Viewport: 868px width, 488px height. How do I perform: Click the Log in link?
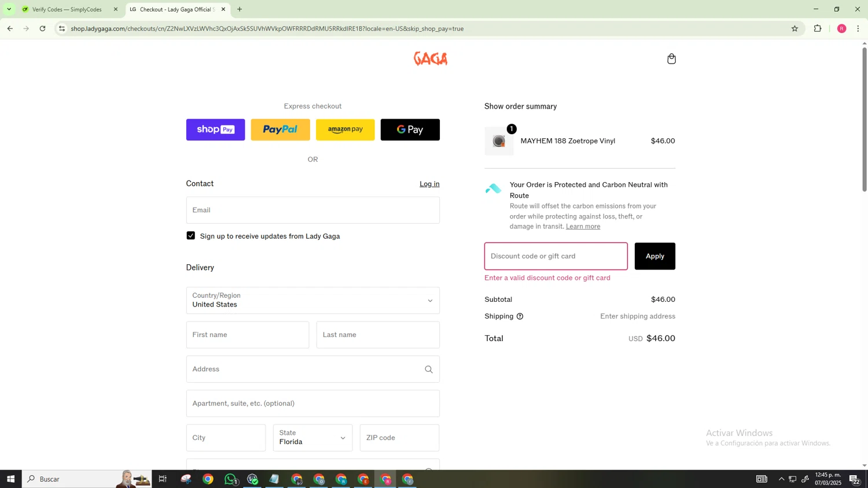(x=429, y=184)
